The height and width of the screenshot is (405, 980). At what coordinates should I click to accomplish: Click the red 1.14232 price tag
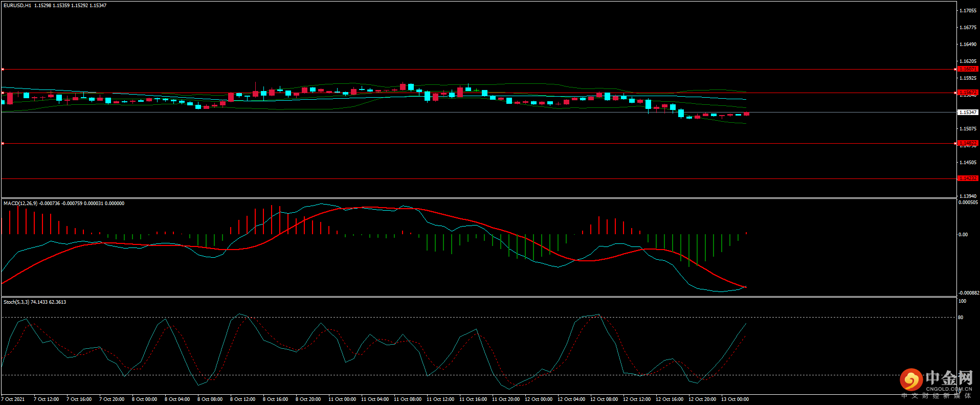click(x=967, y=178)
